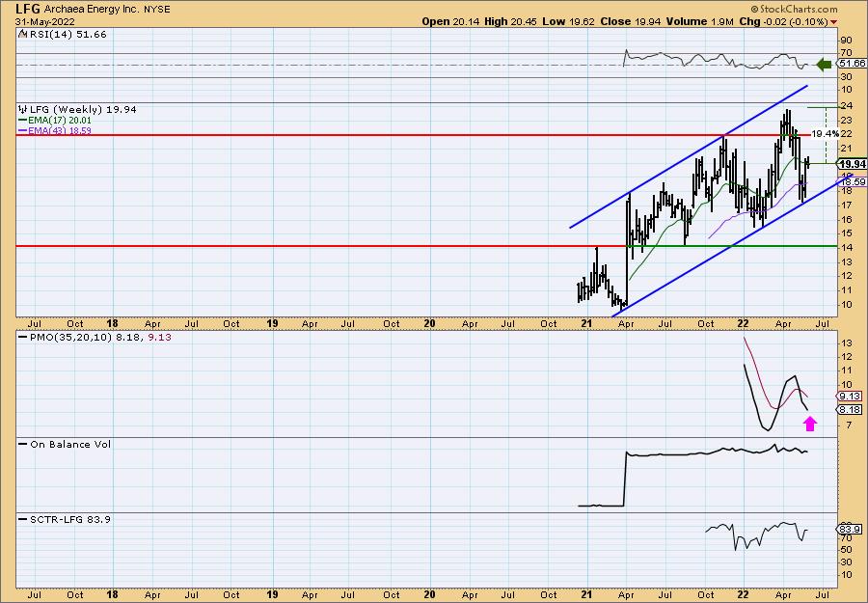Click the 24 price axis label
Viewport: 868px width, 603px height.
pos(847,106)
